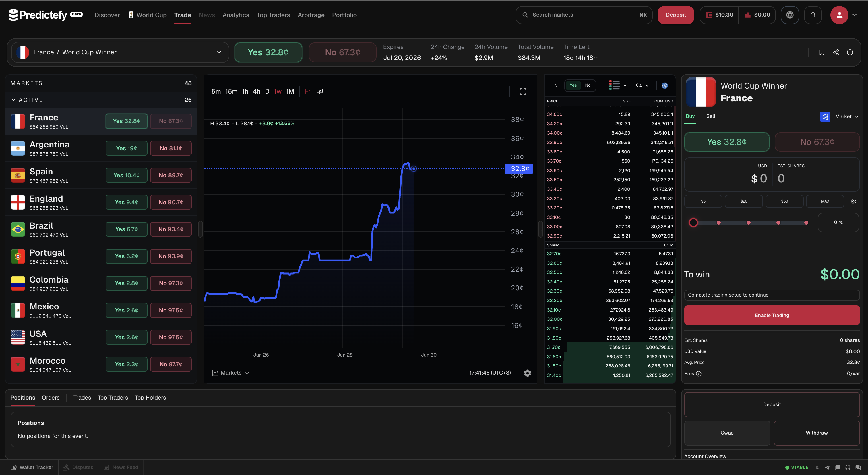Choose the 1M chart interval
The height and width of the screenshot is (475, 868).
(x=290, y=91)
